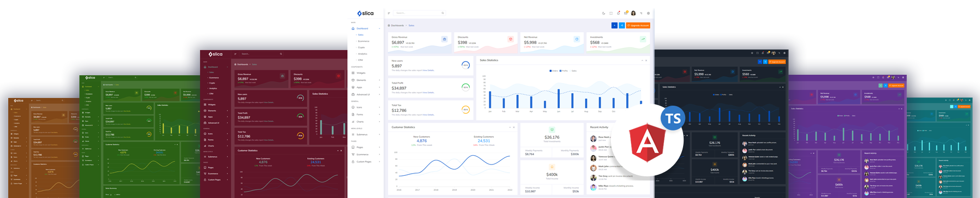Open settings gear in the white dashboard header
Screen dimensions: 980x198
click(x=649, y=13)
